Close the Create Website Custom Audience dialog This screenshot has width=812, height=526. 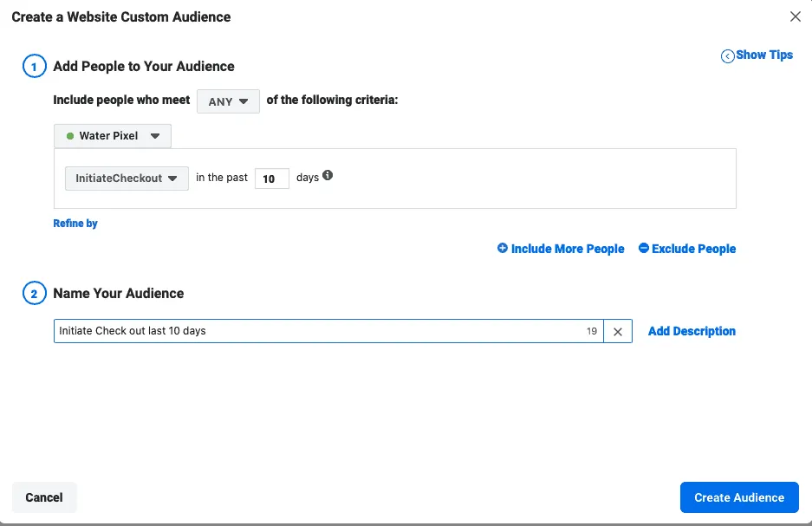click(796, 16)
